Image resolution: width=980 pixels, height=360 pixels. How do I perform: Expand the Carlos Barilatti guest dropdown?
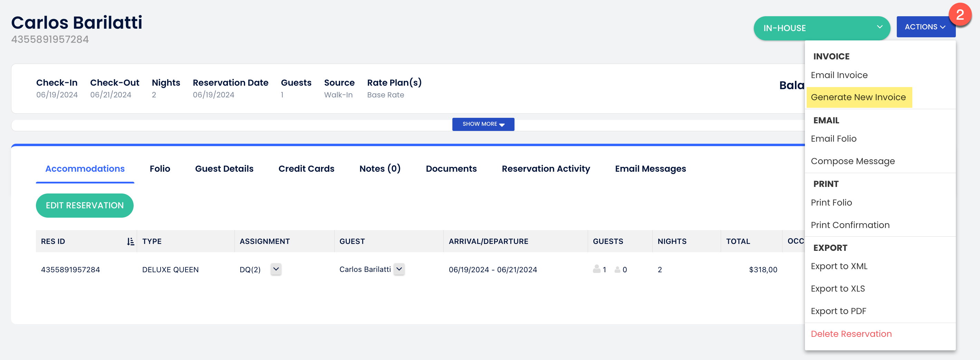[x=399, y=269]
